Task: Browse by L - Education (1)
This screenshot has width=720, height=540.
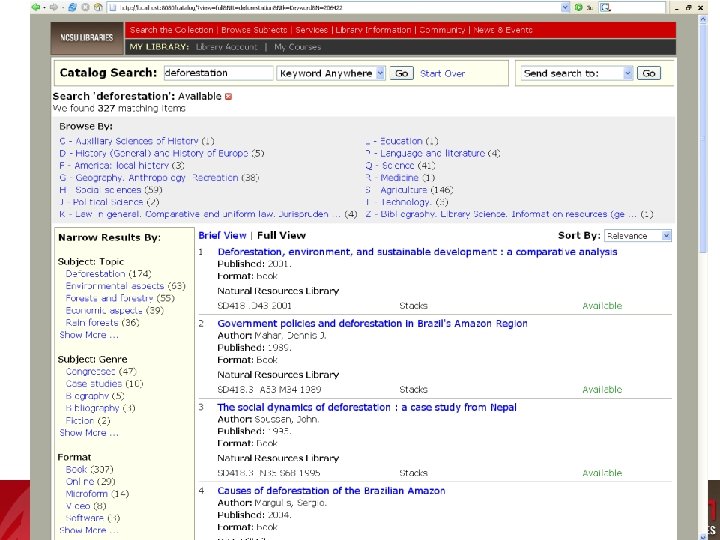Action: [x=402, y=141]
